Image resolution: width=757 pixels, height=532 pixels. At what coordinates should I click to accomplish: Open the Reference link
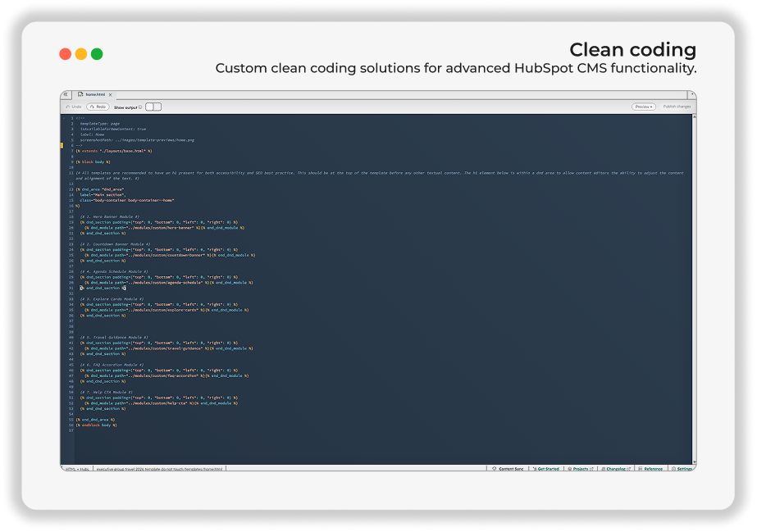[x=650, y=469]
